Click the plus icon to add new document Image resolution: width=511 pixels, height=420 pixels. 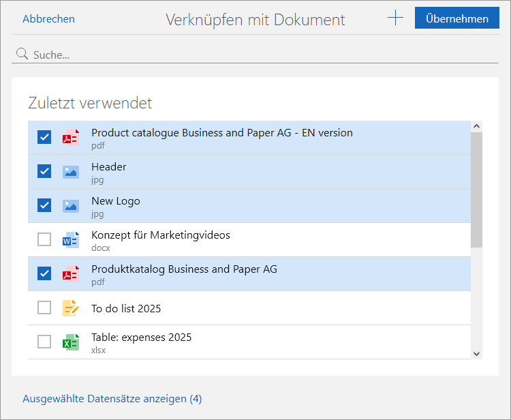(395, 18)
